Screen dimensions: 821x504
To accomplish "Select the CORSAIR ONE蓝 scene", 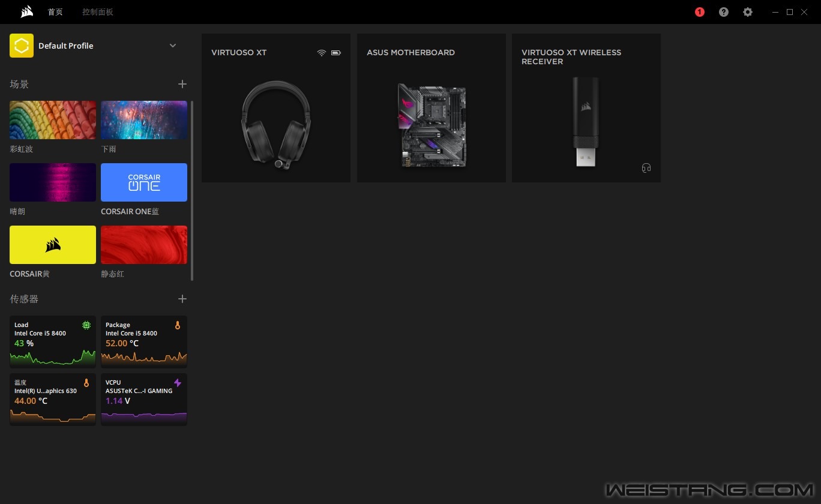I will click(x=144, y=182).
